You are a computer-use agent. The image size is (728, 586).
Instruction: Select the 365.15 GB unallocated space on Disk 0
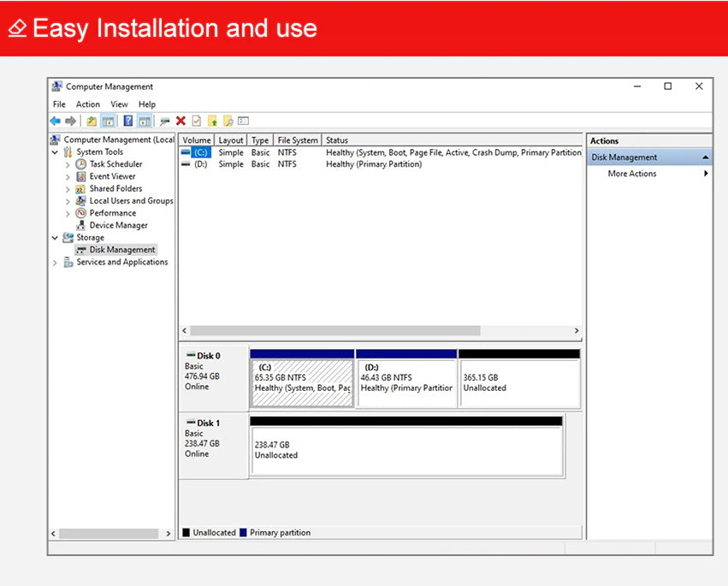coord(518,382)
